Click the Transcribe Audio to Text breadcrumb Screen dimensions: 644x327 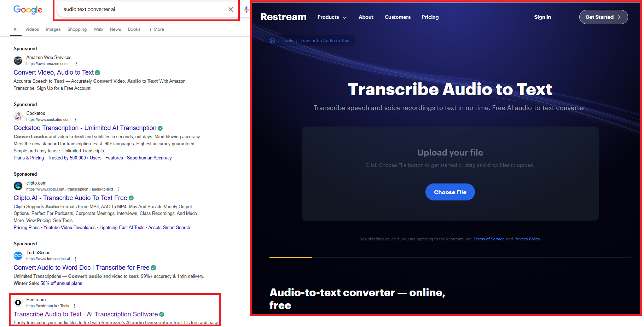point(325,41)
